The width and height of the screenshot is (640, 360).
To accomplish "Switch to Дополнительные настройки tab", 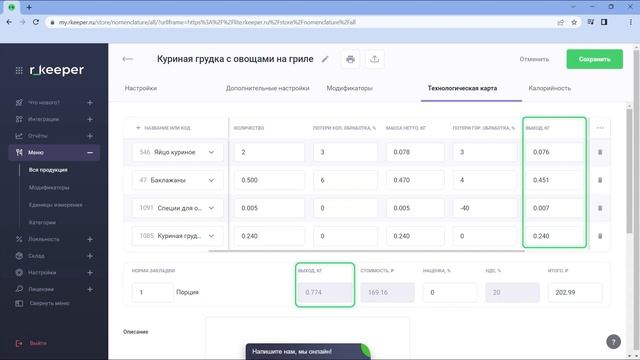I will 267,88.
